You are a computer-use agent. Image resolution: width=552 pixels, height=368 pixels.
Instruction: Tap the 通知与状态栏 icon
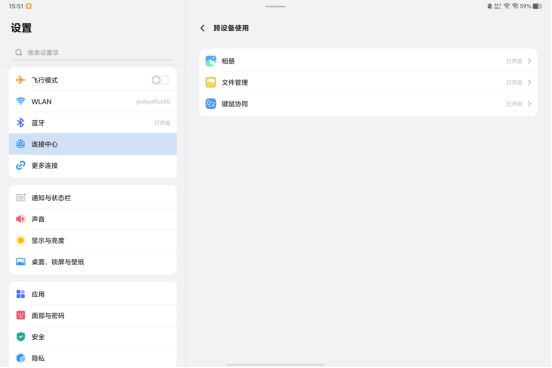click(20, 198)
